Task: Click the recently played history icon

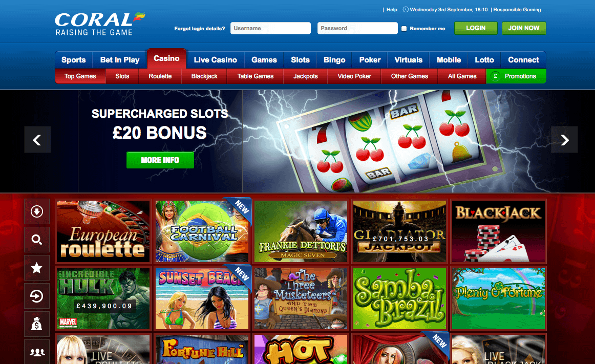Action: [37, 296]
